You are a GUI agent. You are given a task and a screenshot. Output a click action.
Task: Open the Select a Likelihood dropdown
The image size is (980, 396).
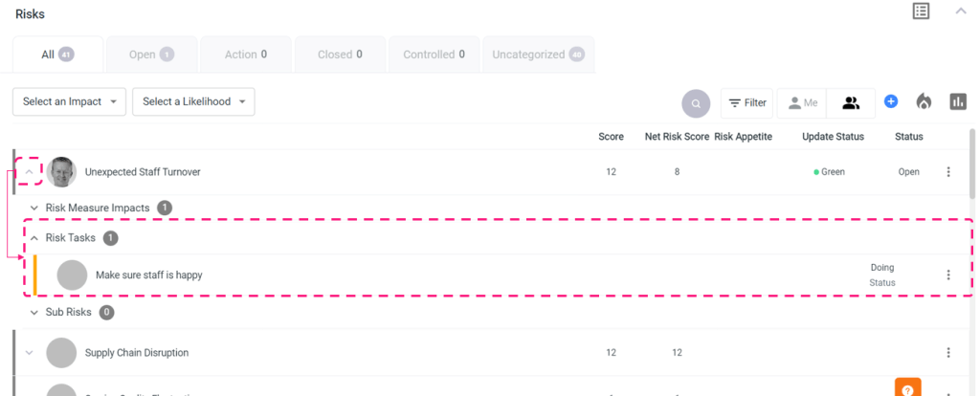(192, 102)
